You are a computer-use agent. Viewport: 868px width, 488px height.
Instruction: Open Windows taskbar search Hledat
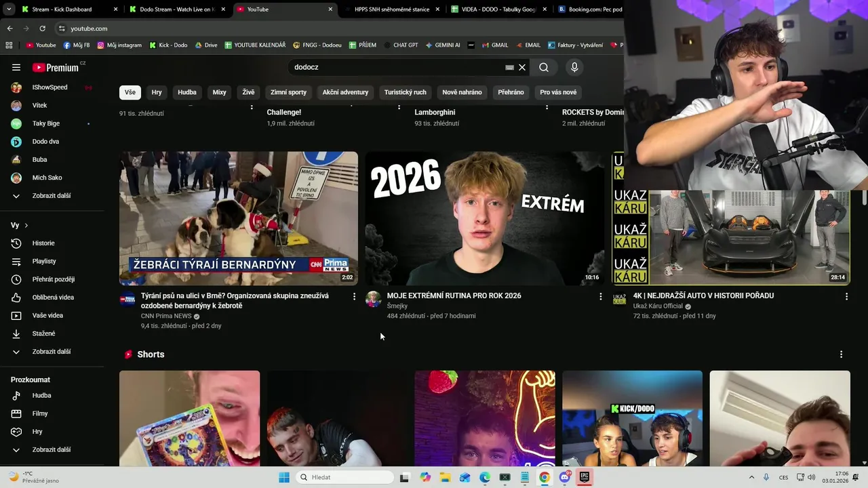tap(344, 477)
